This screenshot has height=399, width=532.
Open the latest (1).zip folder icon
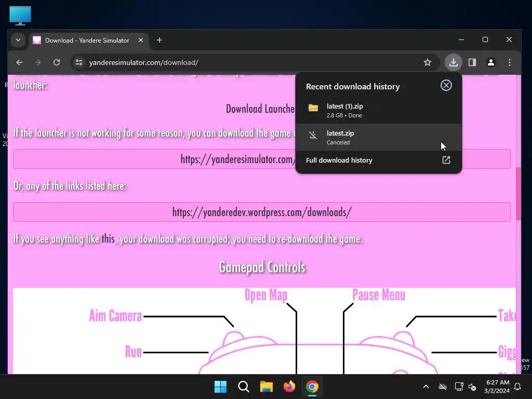(313, 108)
